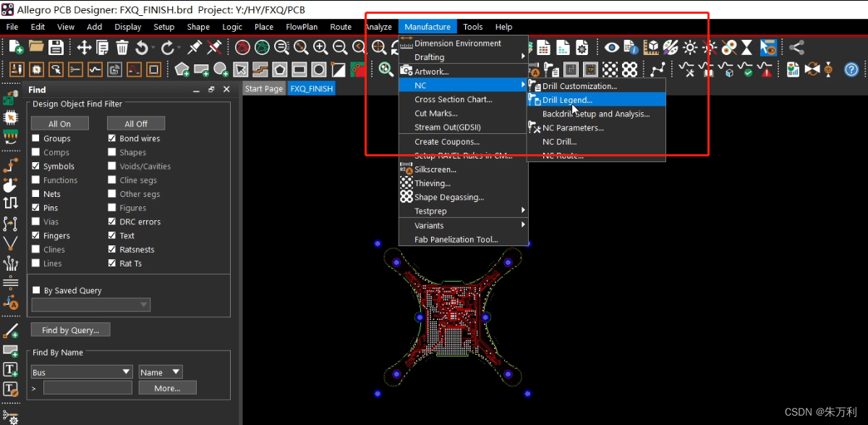Image resolution: width=868 pixels, height=425 pixels.
Task: Click the red Unrats All icon
Action: point(243,48)
